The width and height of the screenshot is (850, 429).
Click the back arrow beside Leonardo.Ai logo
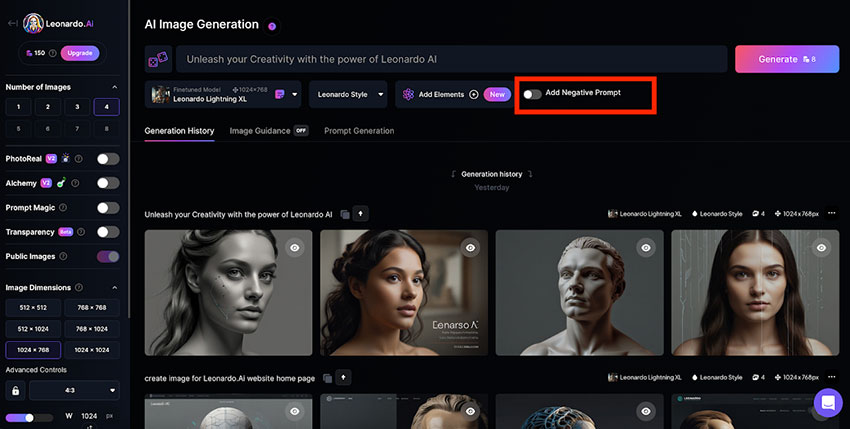[12, 22]
